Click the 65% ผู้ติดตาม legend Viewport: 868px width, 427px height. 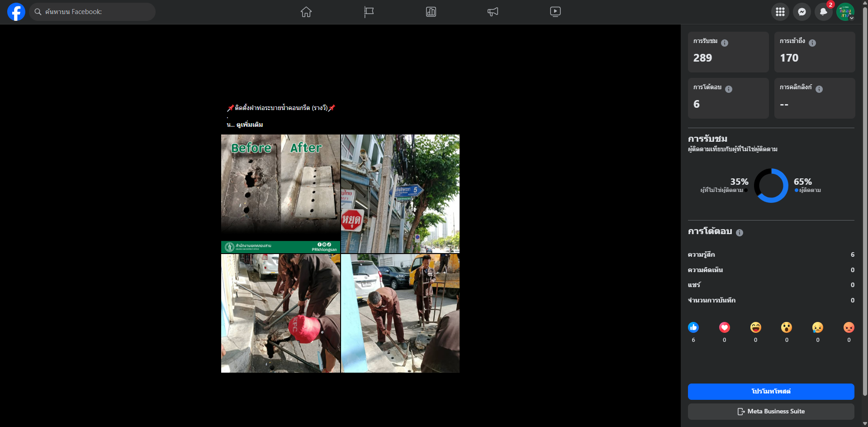point(808,185)
